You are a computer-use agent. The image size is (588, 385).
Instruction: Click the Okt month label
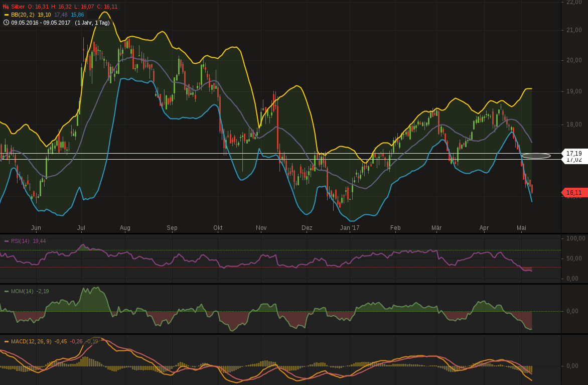tap(218, 228)
